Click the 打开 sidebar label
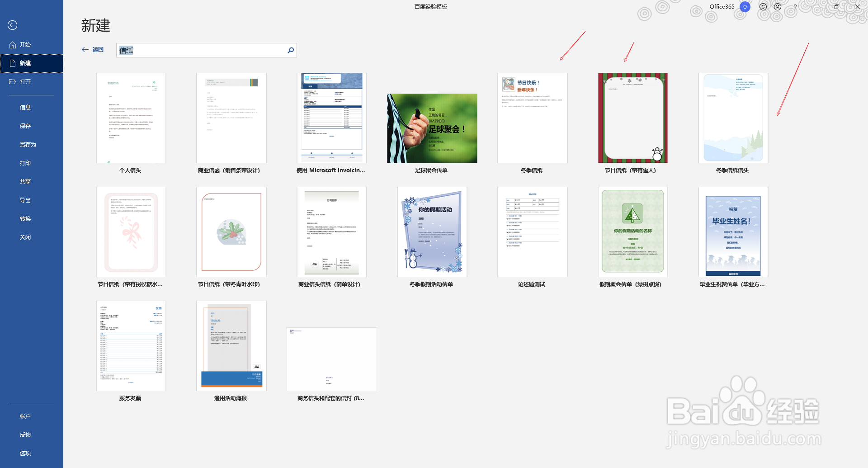 coord(25,82)
